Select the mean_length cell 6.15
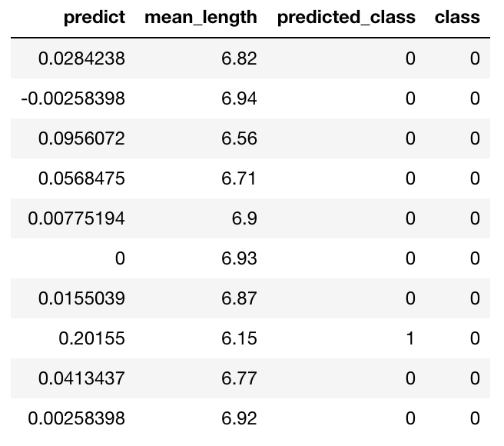This screenshot has width=504, height=446. pos(239,338)
